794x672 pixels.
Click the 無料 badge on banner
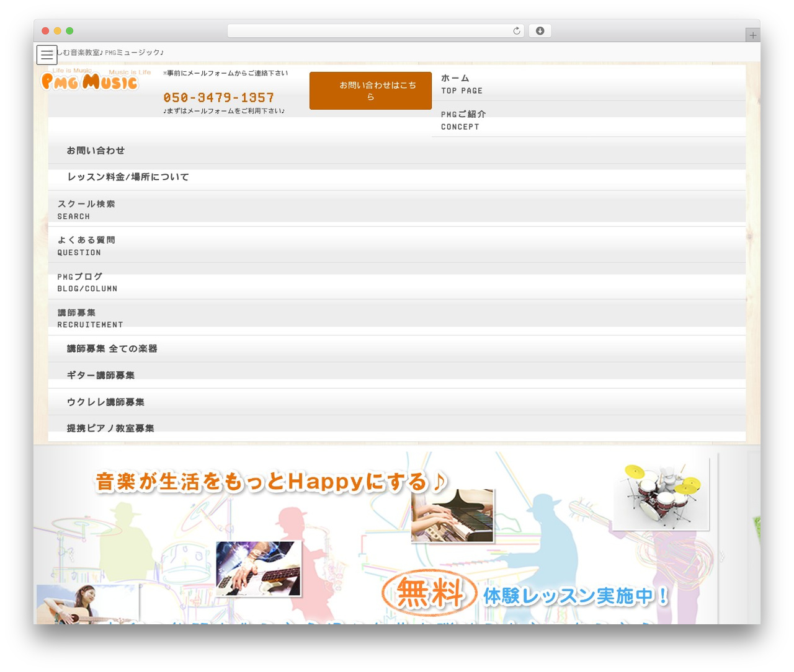click(x=429, y=593)
